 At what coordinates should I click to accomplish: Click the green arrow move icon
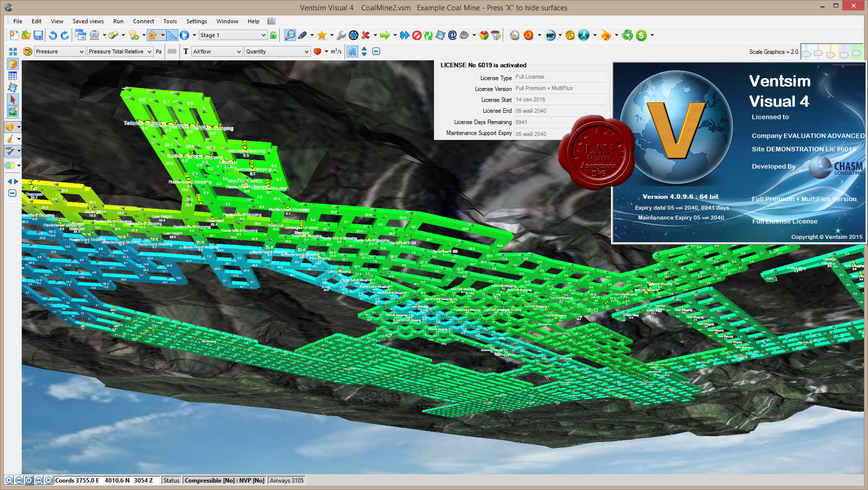385,35
